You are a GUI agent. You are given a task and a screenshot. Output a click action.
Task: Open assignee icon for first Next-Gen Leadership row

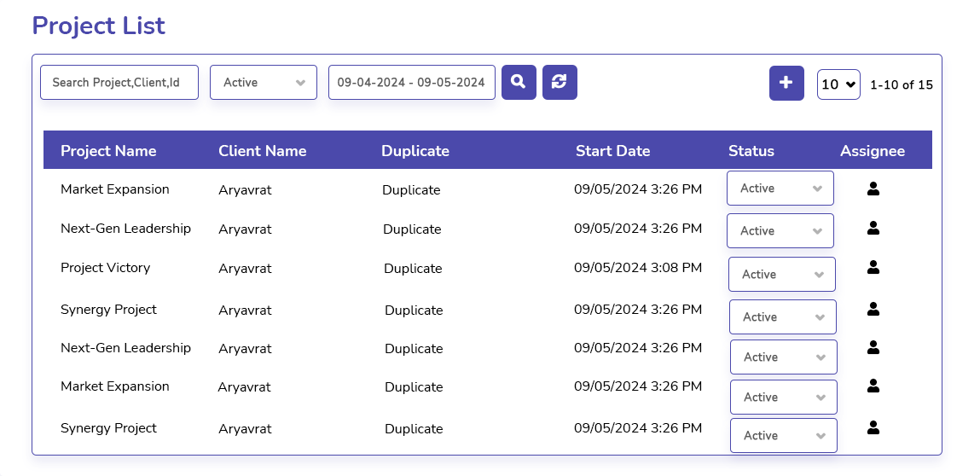click(873, 229)
